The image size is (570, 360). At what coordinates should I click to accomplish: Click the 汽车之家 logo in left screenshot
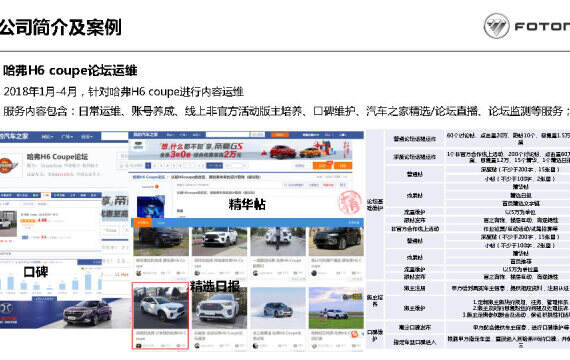click(x=15, y=136)
